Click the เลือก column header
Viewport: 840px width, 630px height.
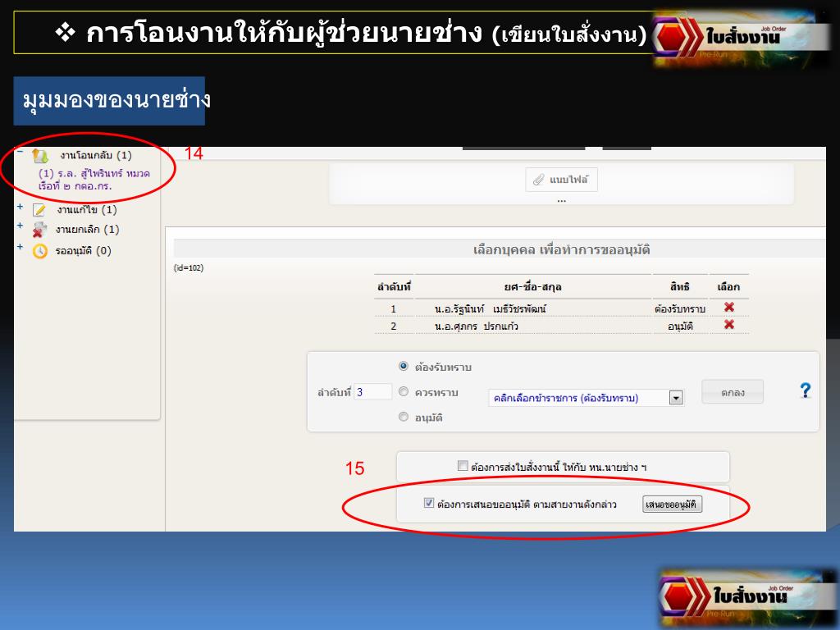point(728,286)
